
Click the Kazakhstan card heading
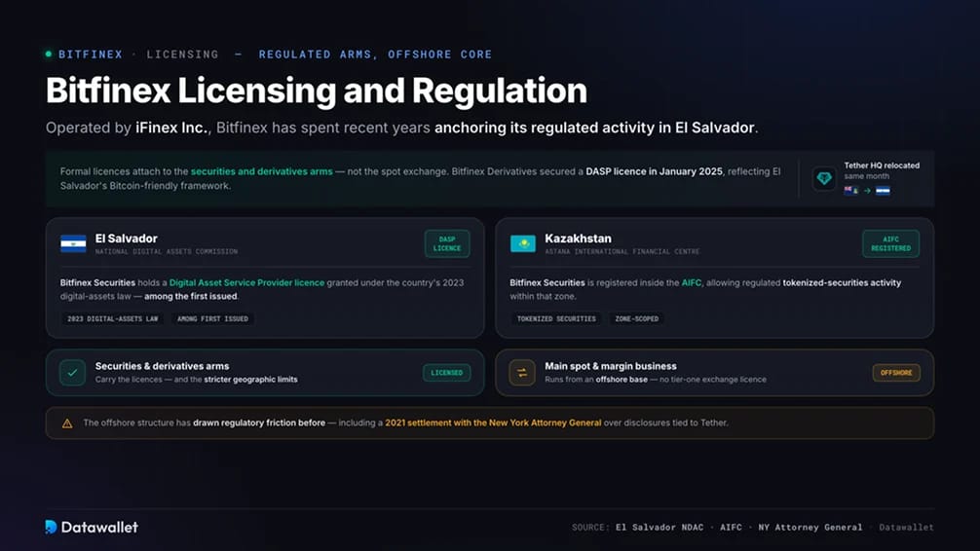pos(578,239)
